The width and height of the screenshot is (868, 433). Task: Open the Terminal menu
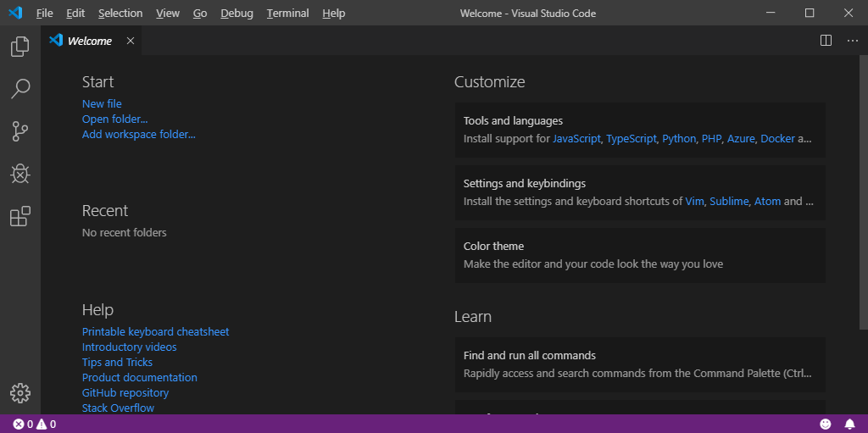tap(288, 14)
